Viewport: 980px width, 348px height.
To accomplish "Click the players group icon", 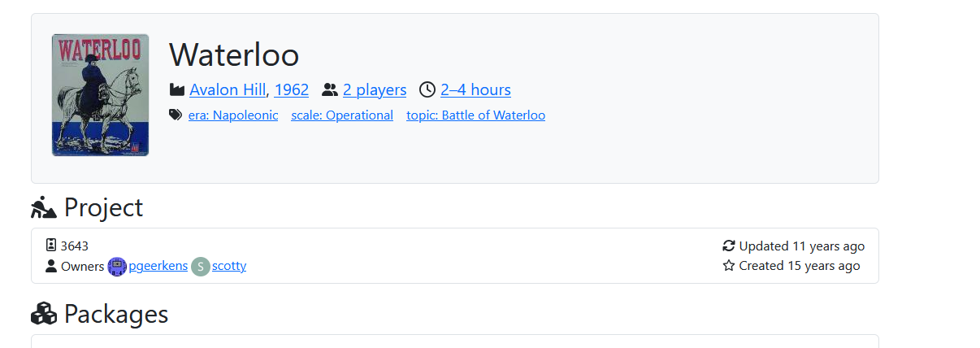I will click(x=330, y=89).
